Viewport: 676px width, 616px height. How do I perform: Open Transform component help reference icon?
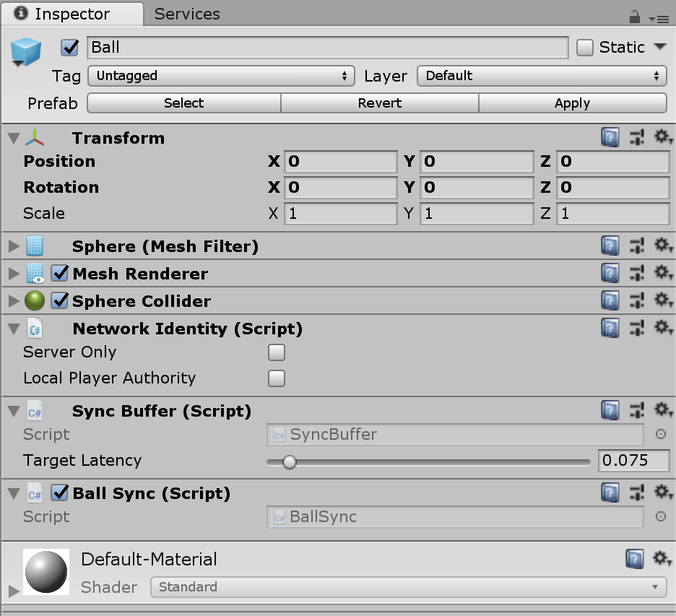(x=610, y=137)
